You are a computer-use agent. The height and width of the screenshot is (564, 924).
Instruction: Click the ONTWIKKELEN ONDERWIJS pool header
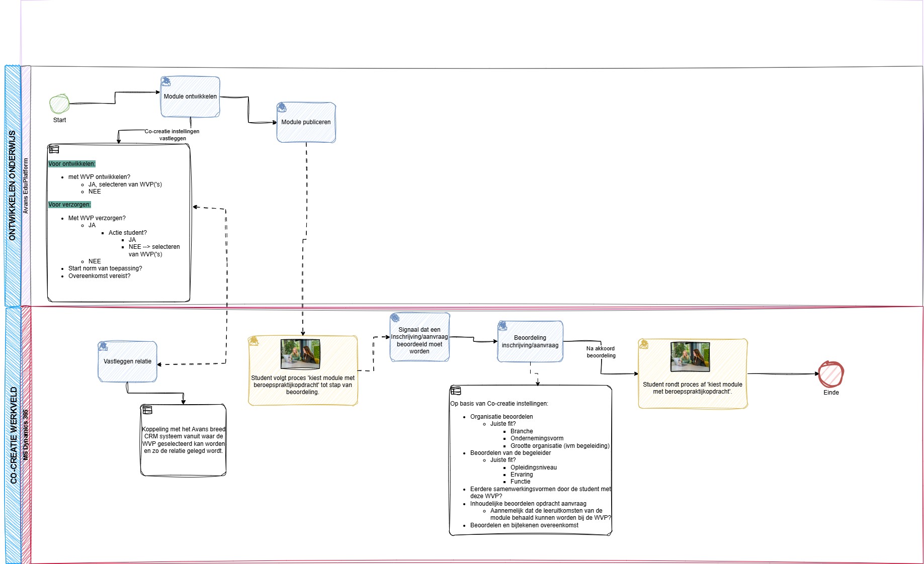[x=13, y=185]
